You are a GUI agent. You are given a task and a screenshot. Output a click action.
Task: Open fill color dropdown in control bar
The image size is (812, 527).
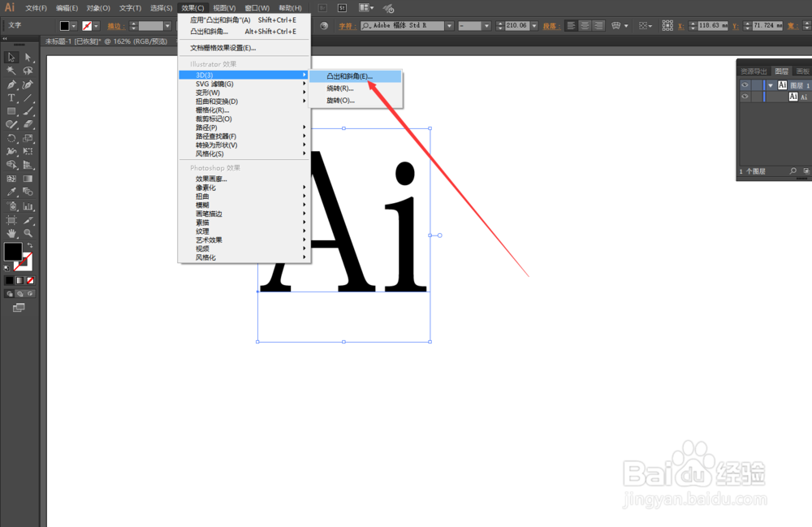coord(74,26)
